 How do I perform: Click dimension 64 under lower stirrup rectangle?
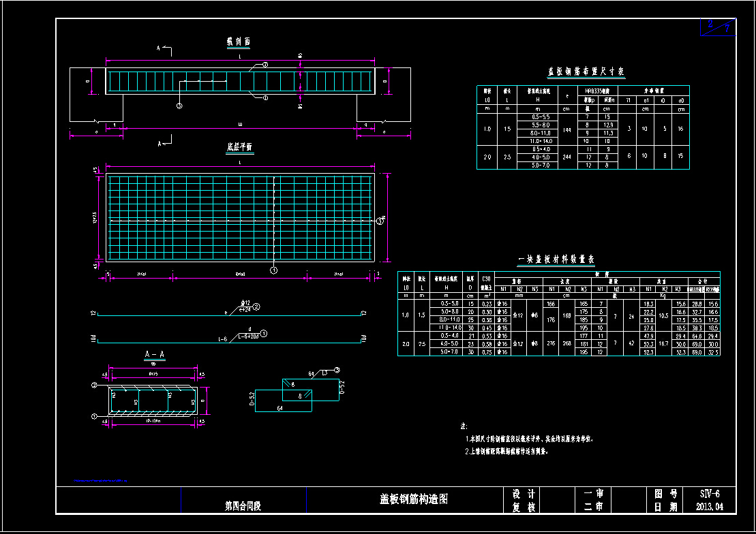(x=279, y=408)
